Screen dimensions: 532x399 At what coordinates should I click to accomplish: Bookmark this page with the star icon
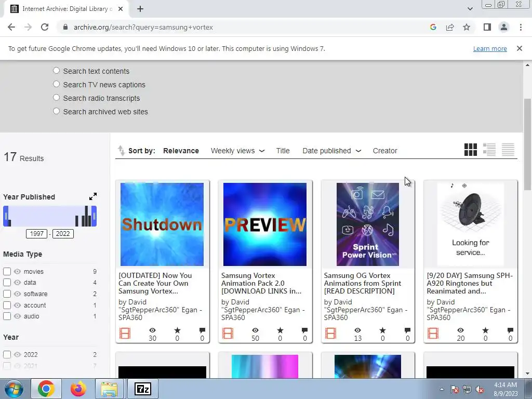(x=467, y=27)
